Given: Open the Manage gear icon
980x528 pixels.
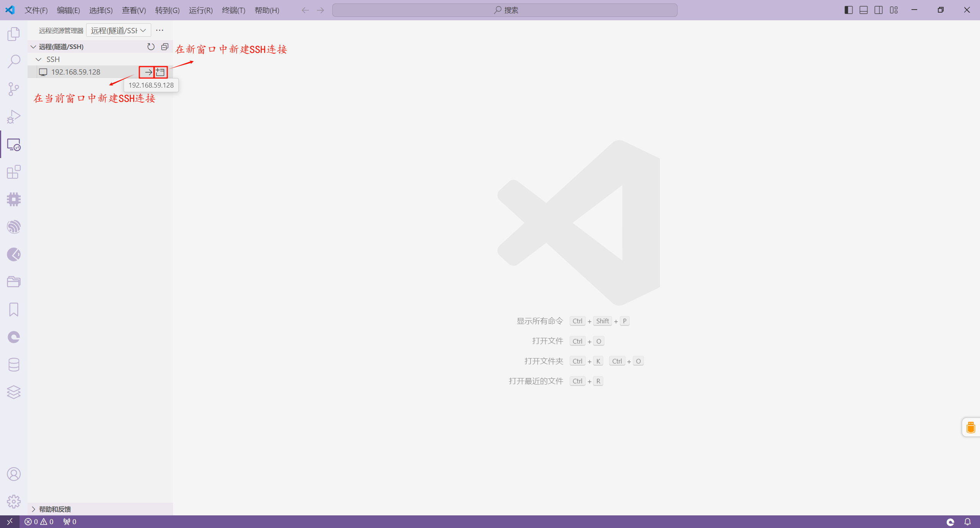Looking at the screenshot, I should [x=14, y=502].
